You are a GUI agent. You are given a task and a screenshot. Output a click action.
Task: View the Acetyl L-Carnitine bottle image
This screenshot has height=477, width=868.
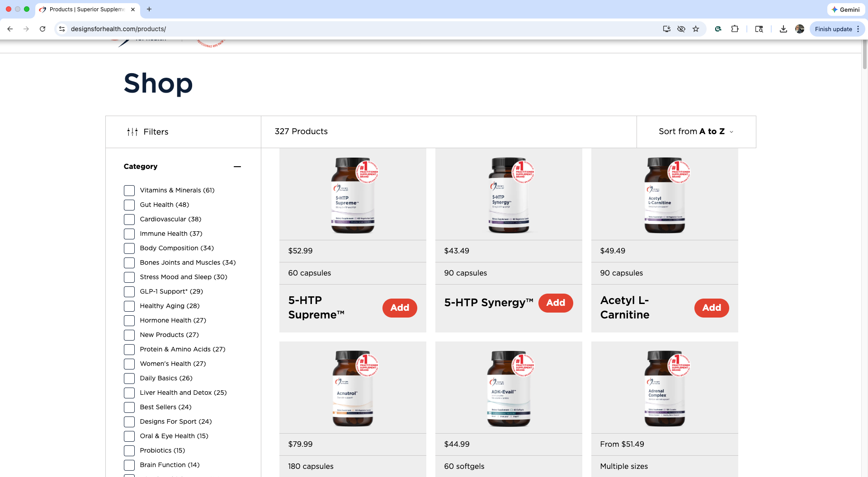(665, 195)
